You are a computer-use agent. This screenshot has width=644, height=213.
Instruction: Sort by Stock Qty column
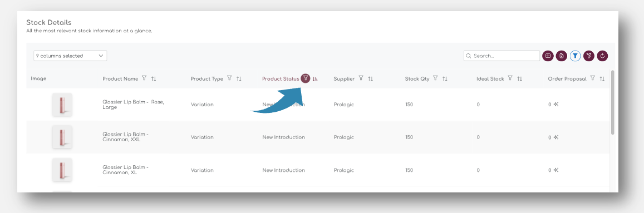point(445,79)
